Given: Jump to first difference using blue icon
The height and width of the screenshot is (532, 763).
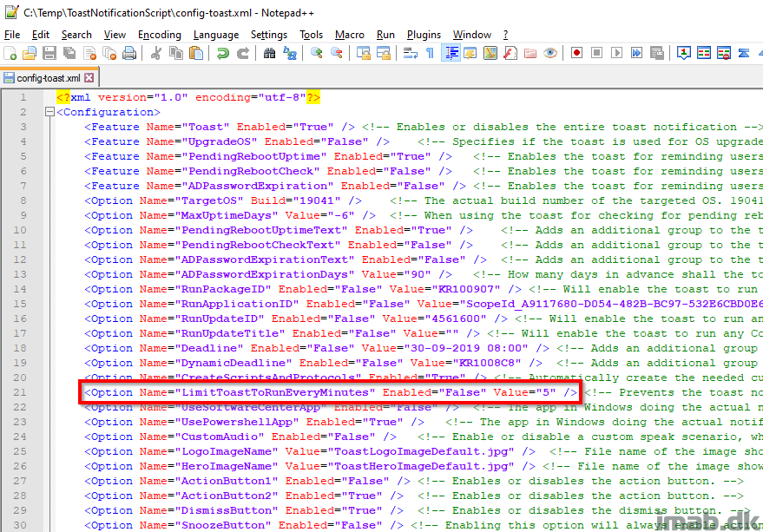Looking at the screenshot, I should click(x=744, y=53).
